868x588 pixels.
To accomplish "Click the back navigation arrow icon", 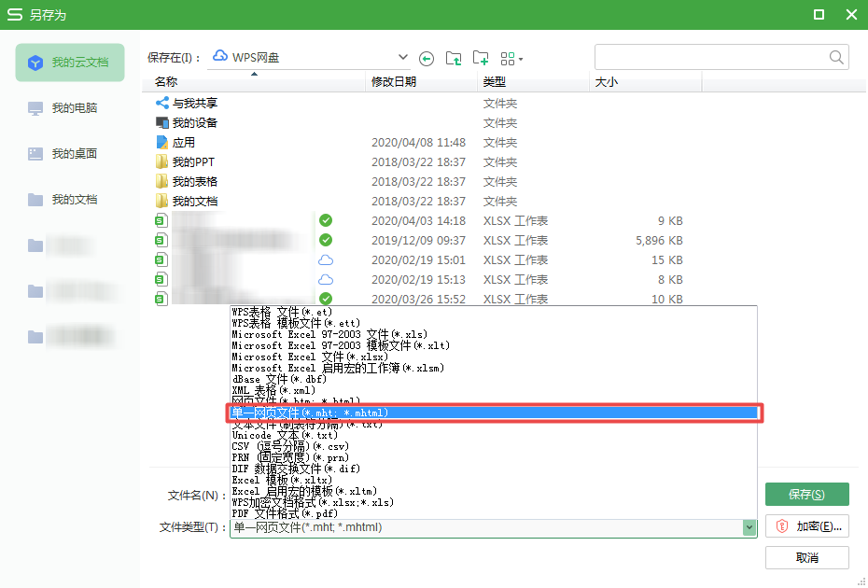I will tap(427, 58).
